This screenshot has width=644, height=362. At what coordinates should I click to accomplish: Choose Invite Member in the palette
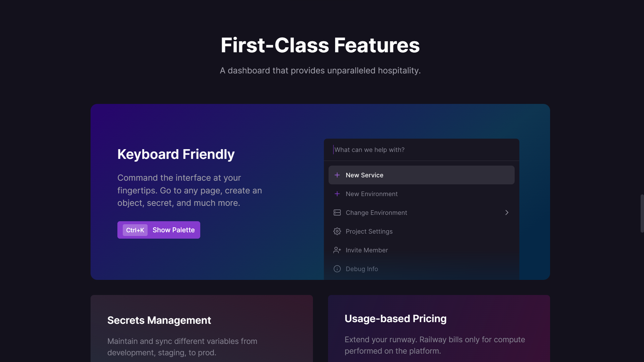[x=421, y=250]
